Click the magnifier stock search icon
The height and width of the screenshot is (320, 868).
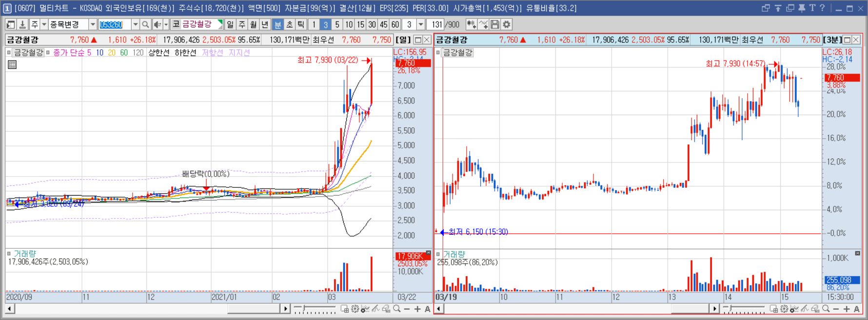click(145, 24)
